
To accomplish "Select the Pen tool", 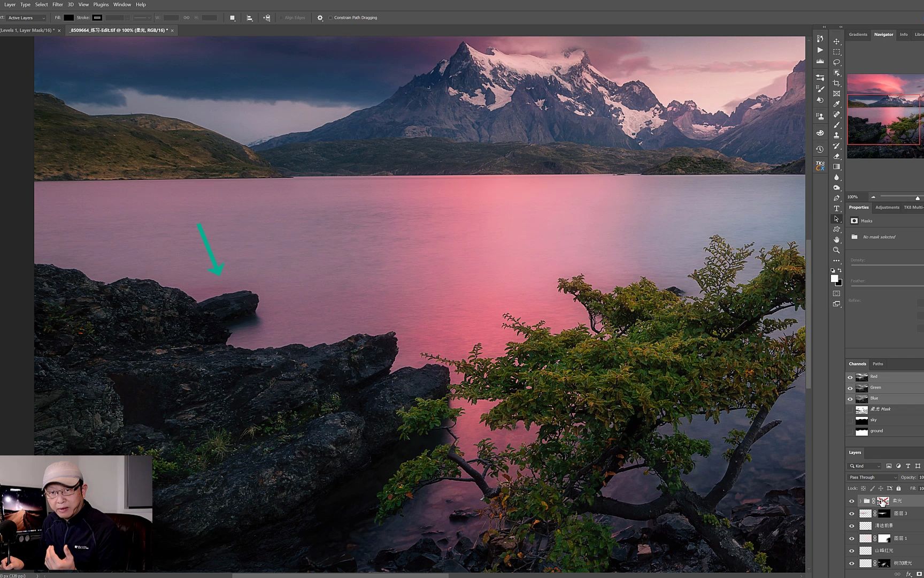I will tap(836, 198).
